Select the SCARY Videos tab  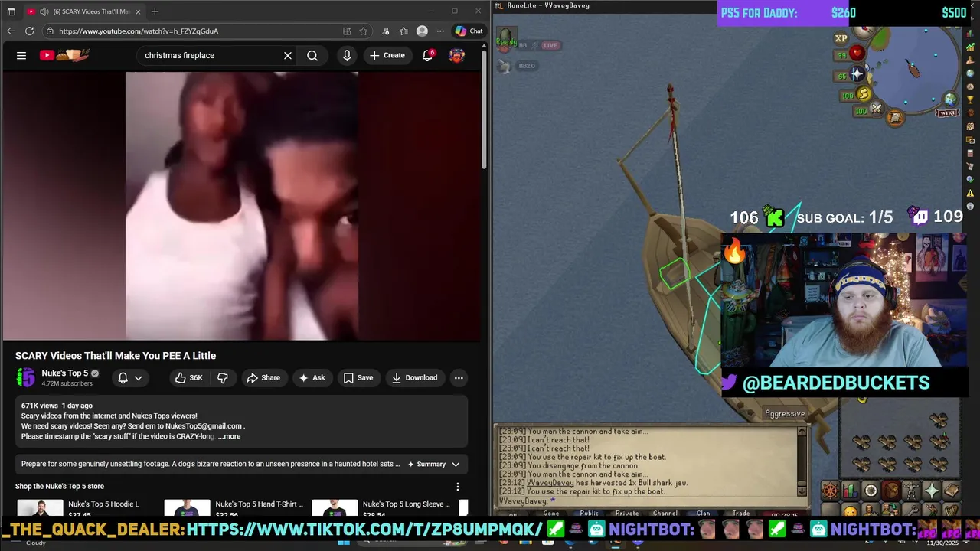pos(84,11)
